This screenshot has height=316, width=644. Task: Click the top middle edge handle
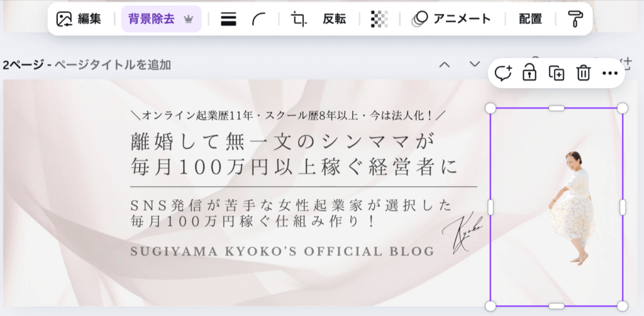(x=557, y=108)
